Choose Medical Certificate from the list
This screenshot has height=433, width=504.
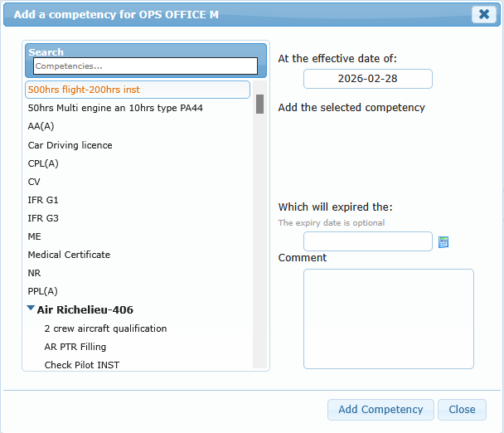(x=69, y=255)
